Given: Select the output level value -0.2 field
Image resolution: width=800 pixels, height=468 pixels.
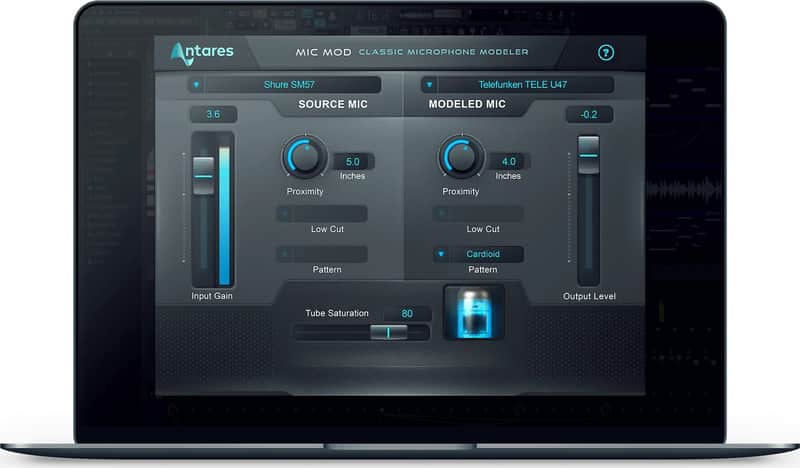Looking at the screenshot, I should [x=589, y=114].
